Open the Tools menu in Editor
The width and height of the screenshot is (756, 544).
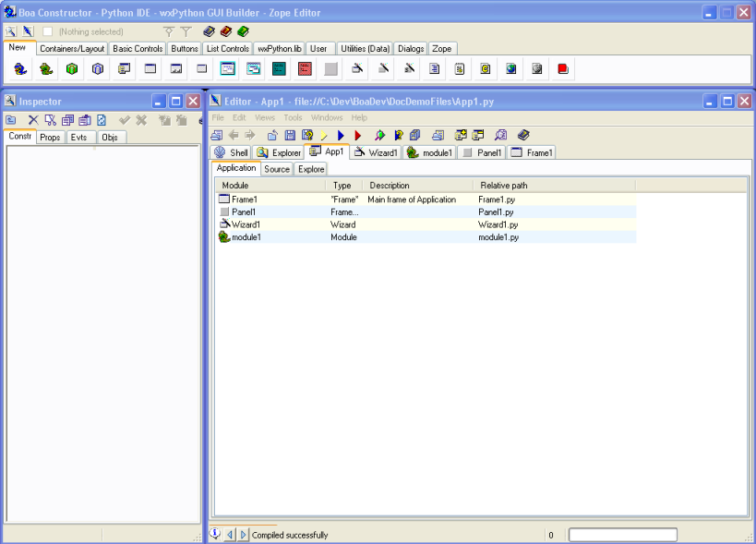click(x=293, y=117)
